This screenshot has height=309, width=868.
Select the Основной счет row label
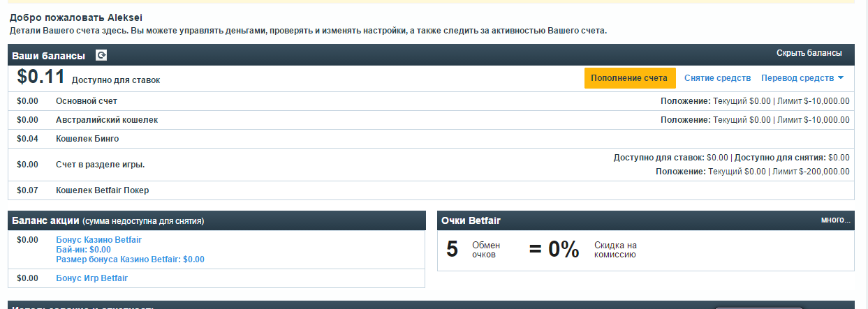coord(87,101)
